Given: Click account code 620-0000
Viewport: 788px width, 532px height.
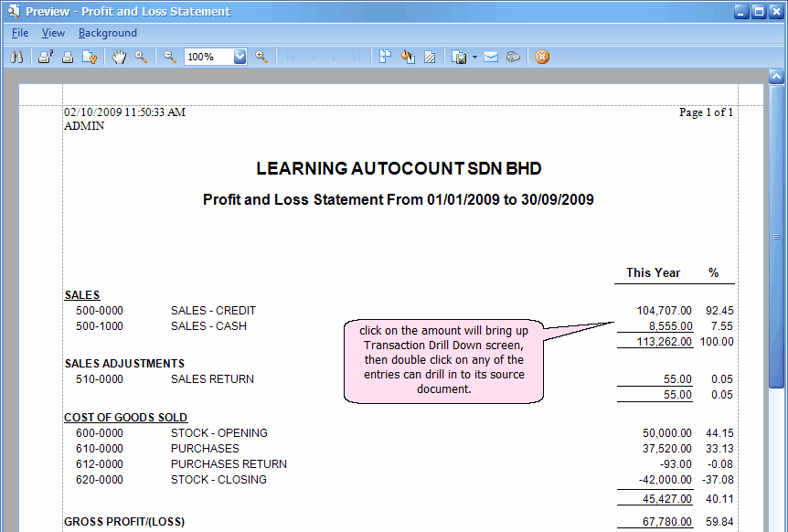Looking at the screenshot, I should (x=100, y=480).
